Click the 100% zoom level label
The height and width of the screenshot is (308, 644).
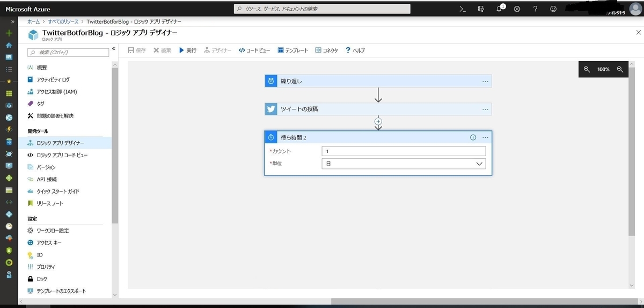603,69
